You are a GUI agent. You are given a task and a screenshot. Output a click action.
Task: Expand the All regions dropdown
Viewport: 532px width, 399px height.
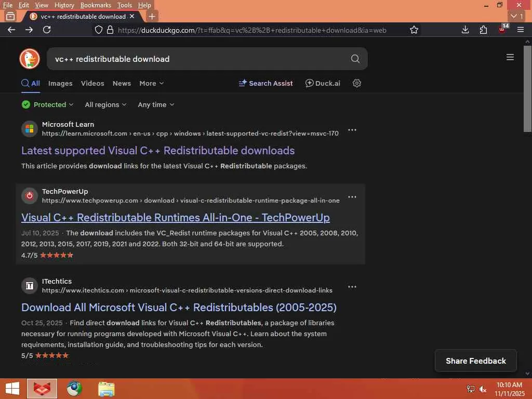pyautogui.click(x=105, y=104)
